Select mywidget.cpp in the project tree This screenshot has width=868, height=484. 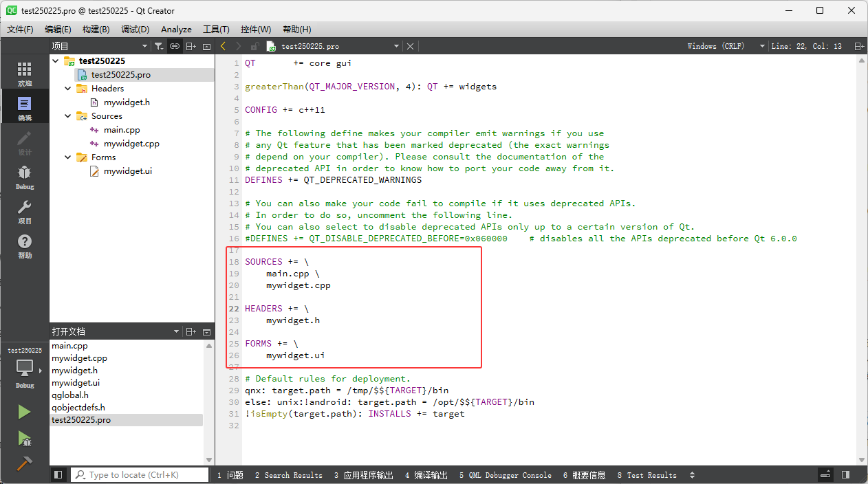point(131,144)
